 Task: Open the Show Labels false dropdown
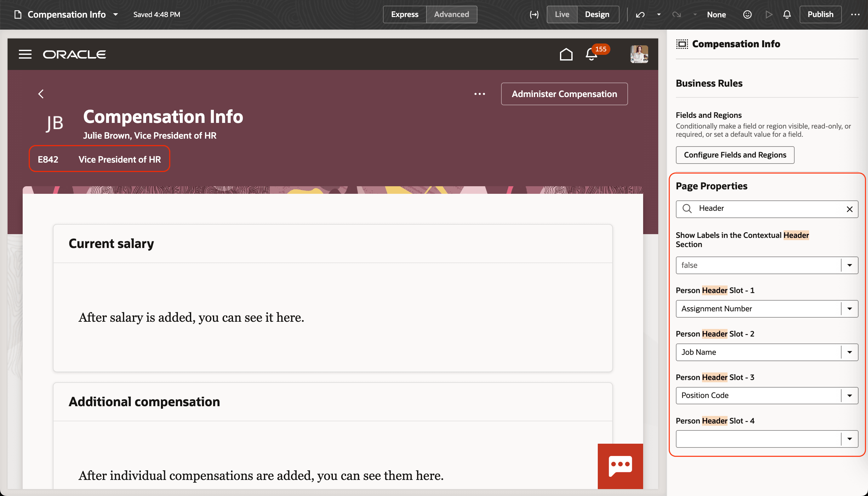(850, 265)
